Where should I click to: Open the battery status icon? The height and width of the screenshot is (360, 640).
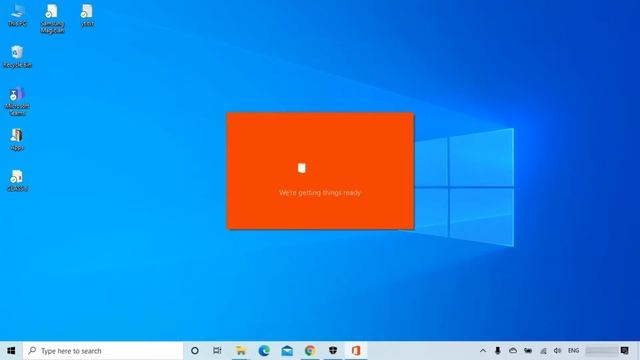click(x=528, y=351)
